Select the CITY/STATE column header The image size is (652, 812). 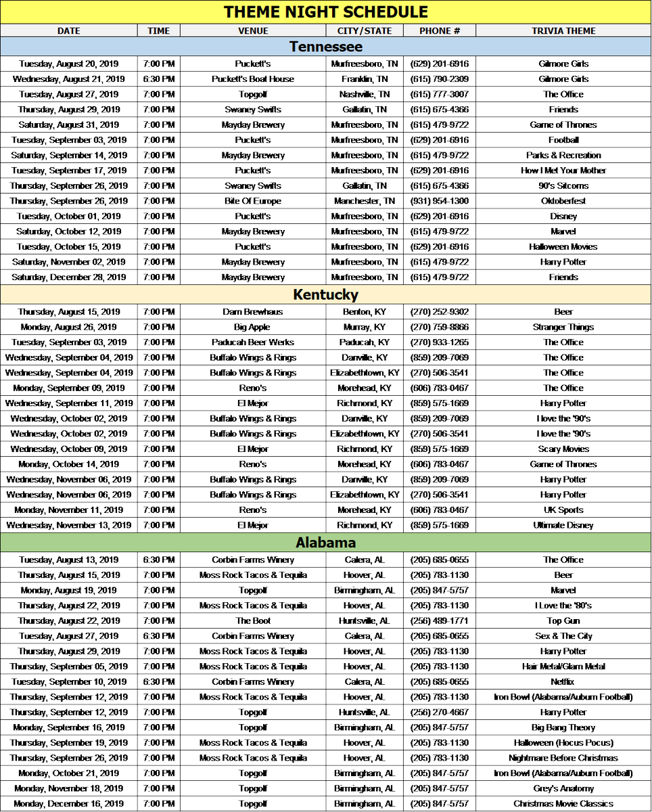click(365, 30)
